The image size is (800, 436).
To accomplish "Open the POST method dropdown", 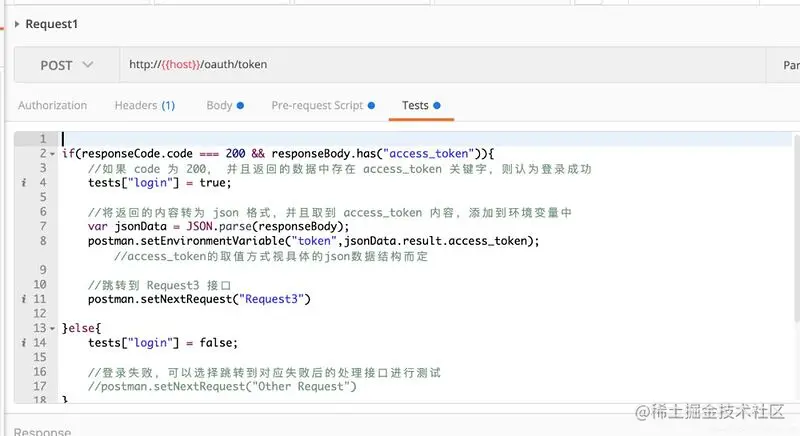I will pyautogui.click(x=67, y=65).
